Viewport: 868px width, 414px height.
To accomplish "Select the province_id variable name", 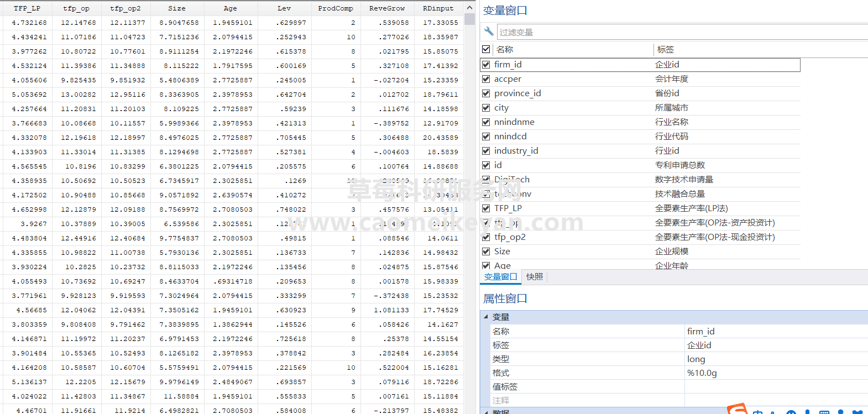I will tap(517, 93).
